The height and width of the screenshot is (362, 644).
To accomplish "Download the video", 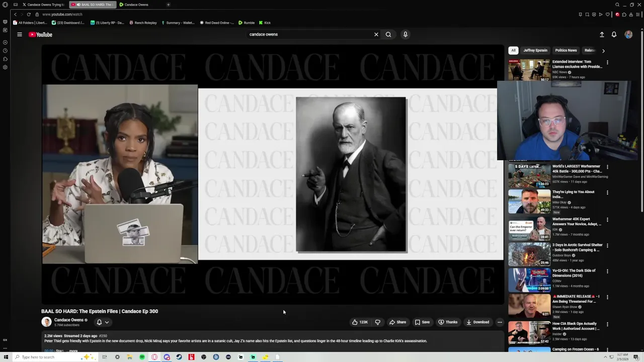I will pos(477,322).
